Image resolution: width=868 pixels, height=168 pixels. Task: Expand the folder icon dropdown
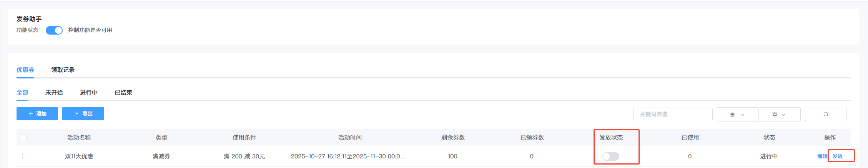[x=779, y=114]
